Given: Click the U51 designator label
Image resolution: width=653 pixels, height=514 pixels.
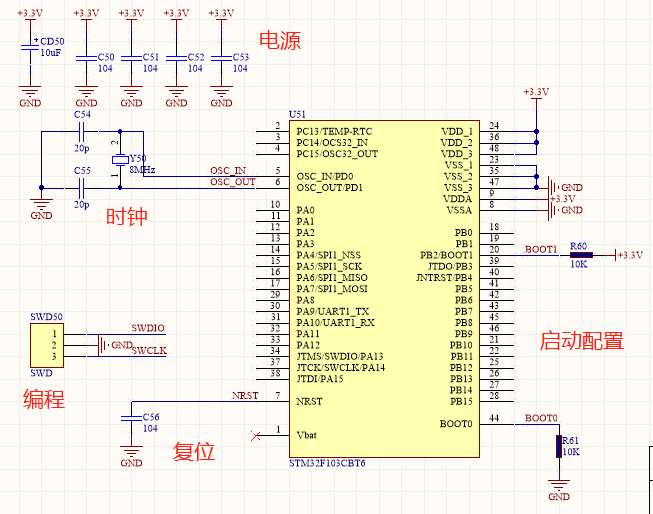Looking at the screenshot, I should tap(297, 115).
